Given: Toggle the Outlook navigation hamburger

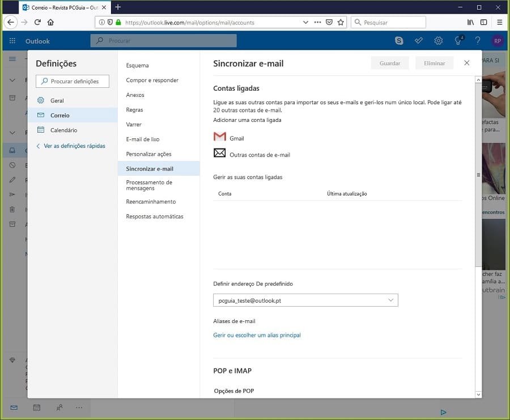Looking at the screenshot, I should click(12, 59).
